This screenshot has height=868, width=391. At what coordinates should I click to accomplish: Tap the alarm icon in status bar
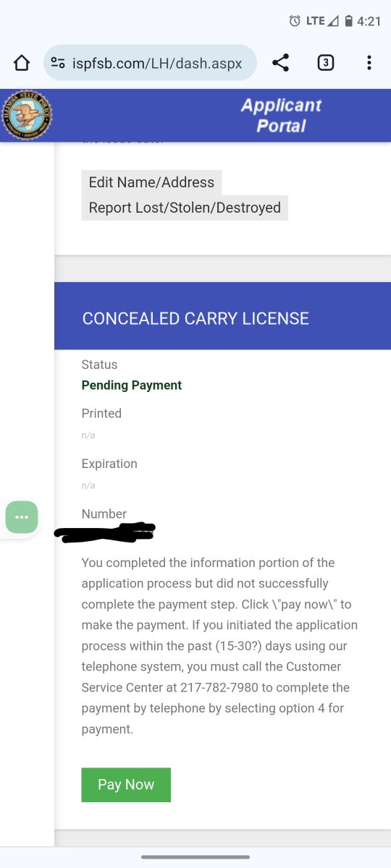295,21
